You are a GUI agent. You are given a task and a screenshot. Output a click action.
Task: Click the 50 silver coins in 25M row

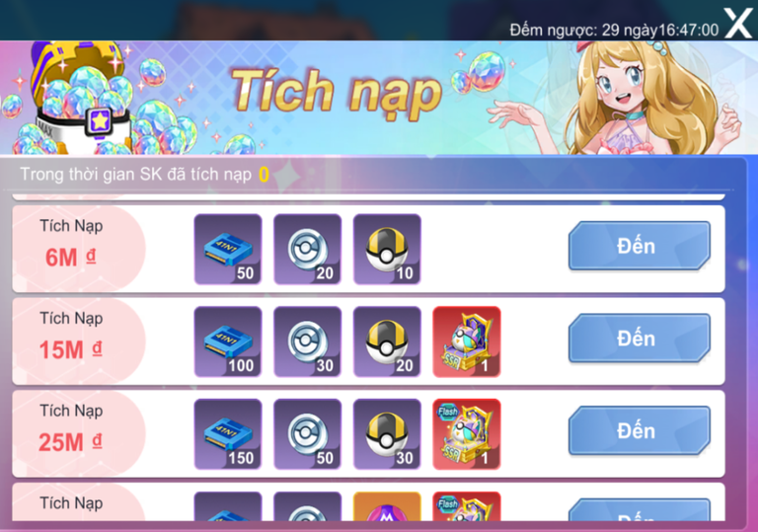pyautogui.click(x=308, y=434)
